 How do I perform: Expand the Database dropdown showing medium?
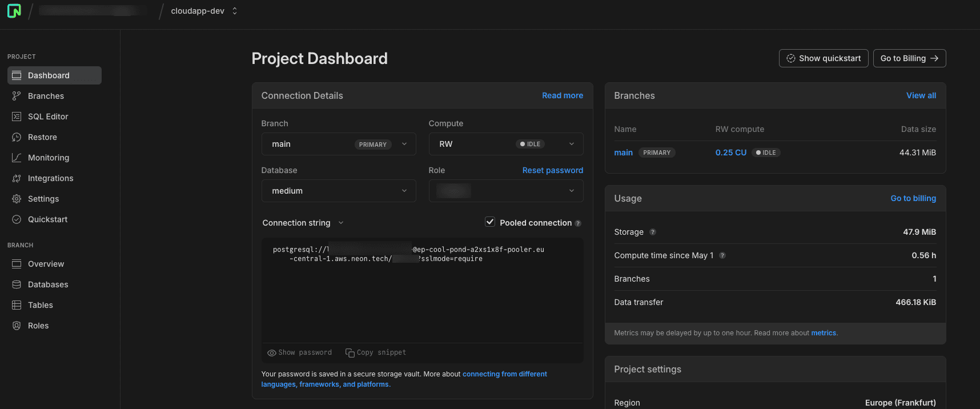[339, 191]
